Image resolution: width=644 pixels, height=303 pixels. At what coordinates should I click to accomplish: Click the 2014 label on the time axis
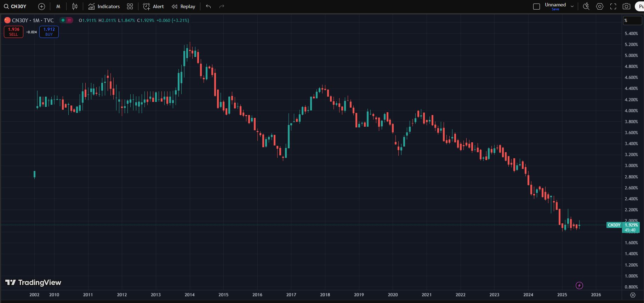point(189,295)
